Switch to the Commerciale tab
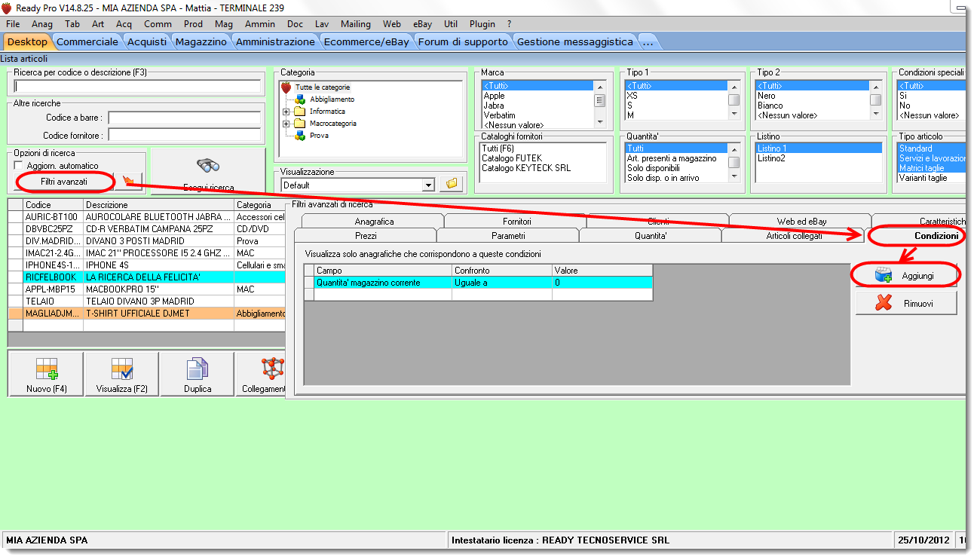Image resolution: width=977 pixels, height=560 pixels. tap(87, 41)
